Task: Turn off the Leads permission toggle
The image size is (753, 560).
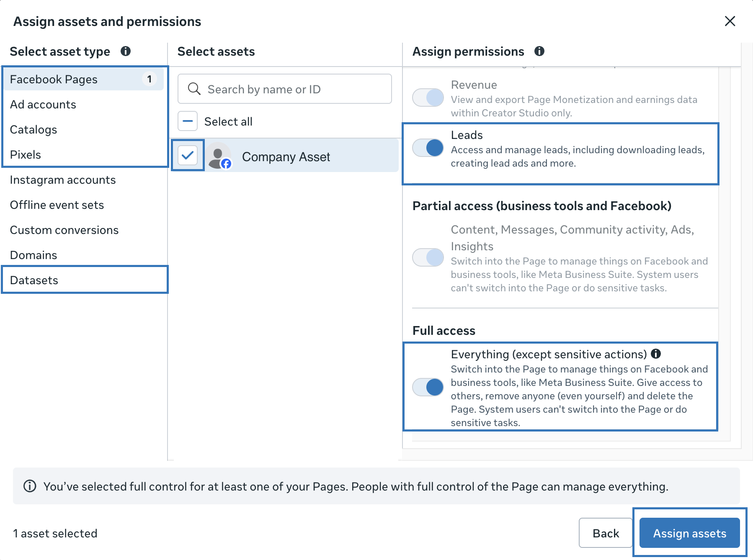Action: 428,148
